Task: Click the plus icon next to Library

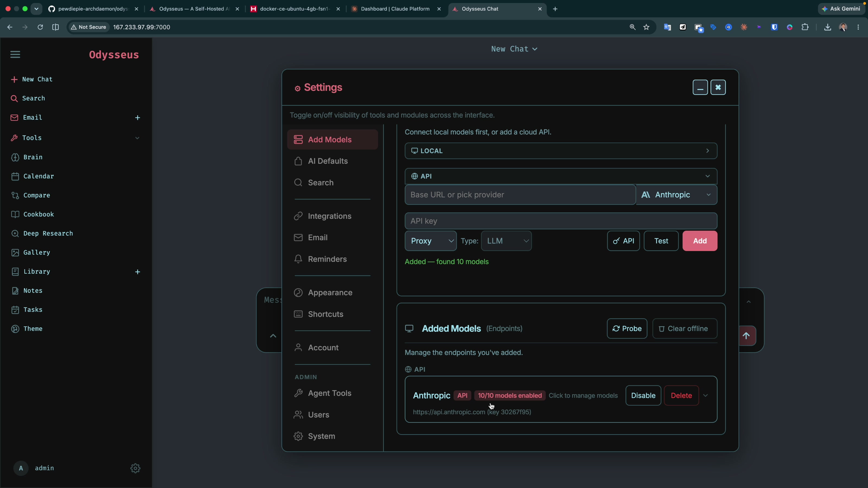Action: (x=138, y=272)
